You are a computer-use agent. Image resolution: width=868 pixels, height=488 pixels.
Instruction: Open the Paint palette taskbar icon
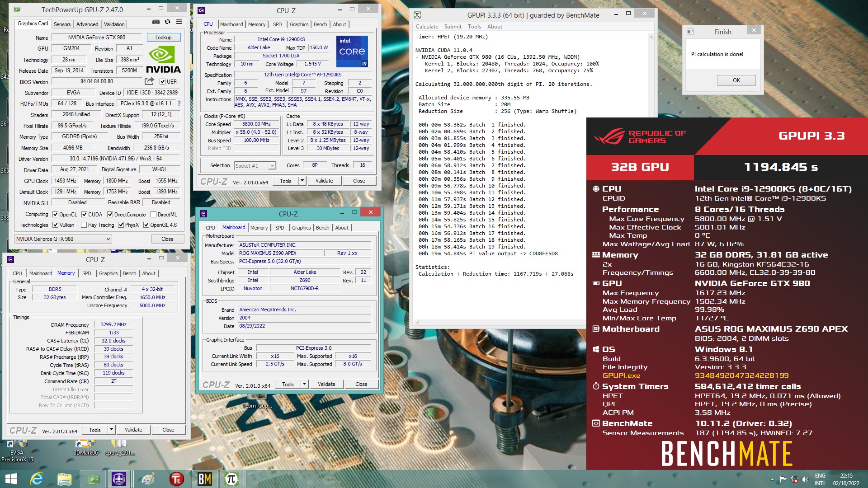pos(148,479)
